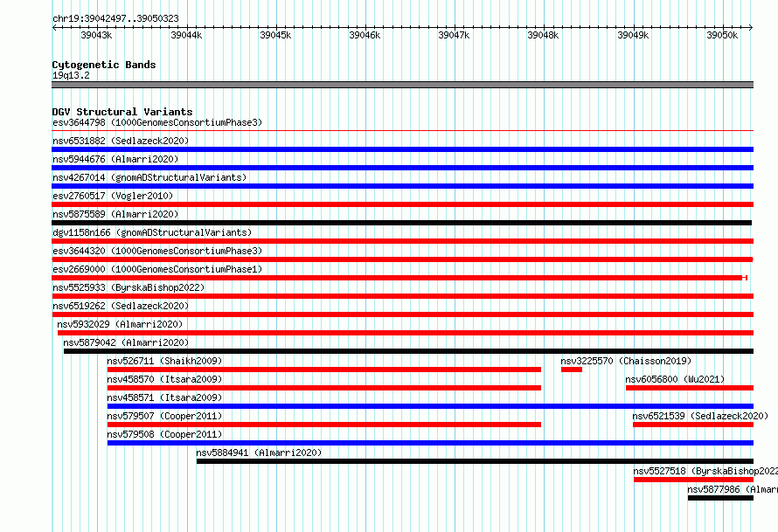Select the nsv5884941 Almarri2020 label
Image resolution: width=778 pixels, height=532 pixels.
pyautogui.click(x=259, y=453)
